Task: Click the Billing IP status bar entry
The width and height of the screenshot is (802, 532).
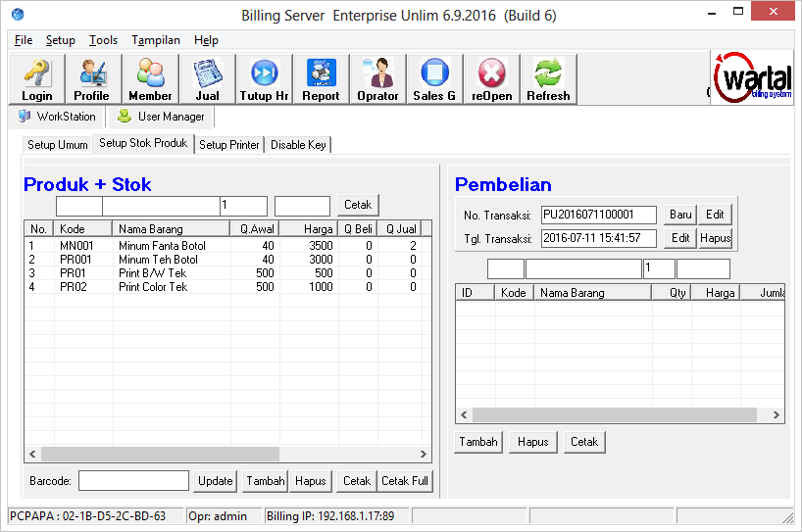Action: [335, 516]
